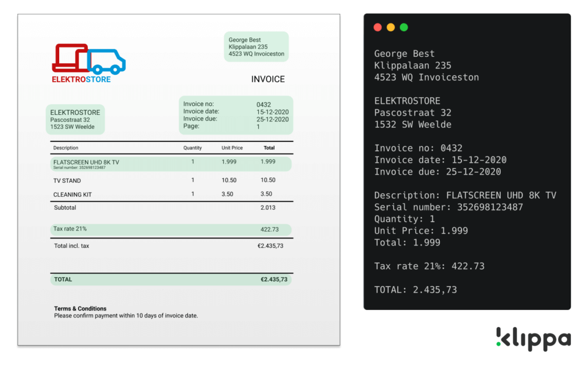Screen dimensions: 588x368
Task: Select 'FLATSCREEN UHD 8K TV' row on invoice
Action: (171, 164)
